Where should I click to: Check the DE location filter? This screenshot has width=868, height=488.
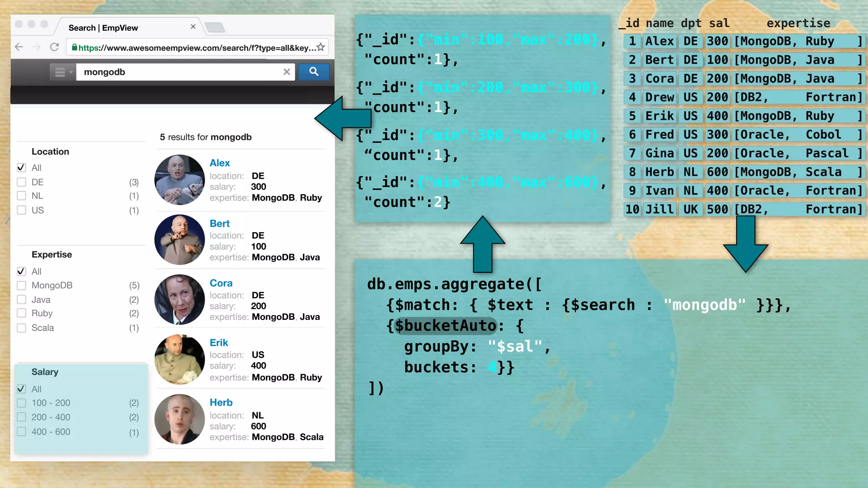(22, 182)
